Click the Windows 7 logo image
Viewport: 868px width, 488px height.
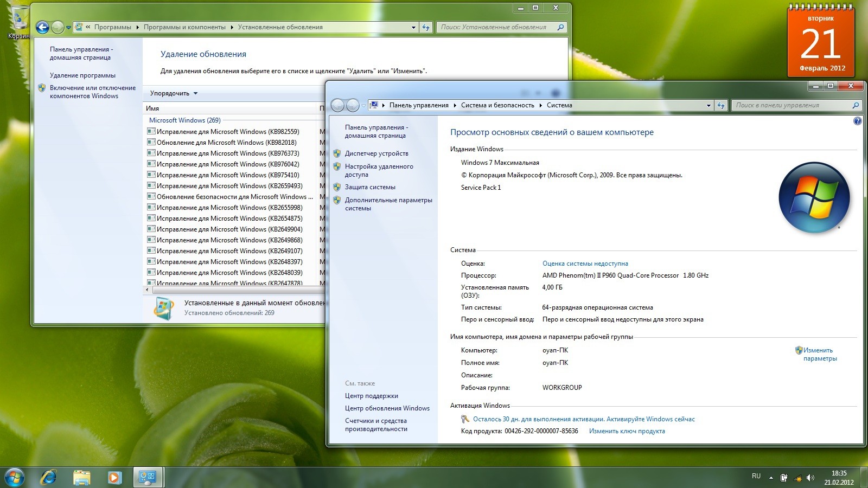[814, 197]
